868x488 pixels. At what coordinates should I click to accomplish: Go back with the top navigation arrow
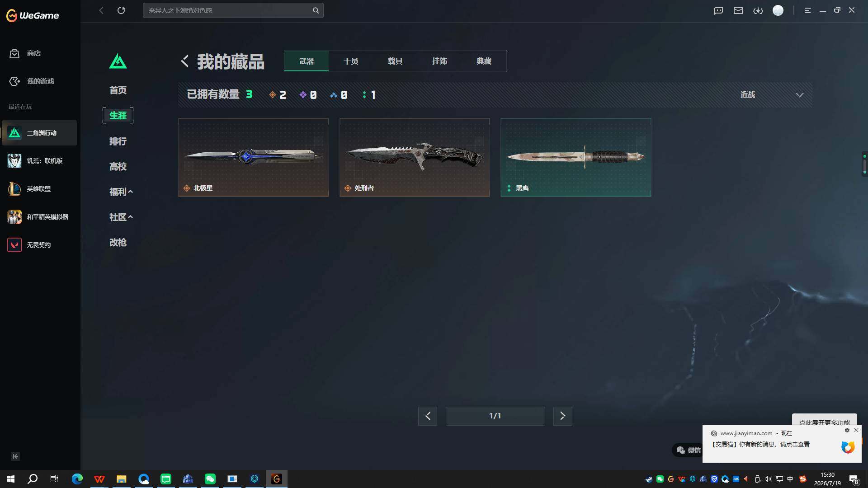click(x=101, y=10)
